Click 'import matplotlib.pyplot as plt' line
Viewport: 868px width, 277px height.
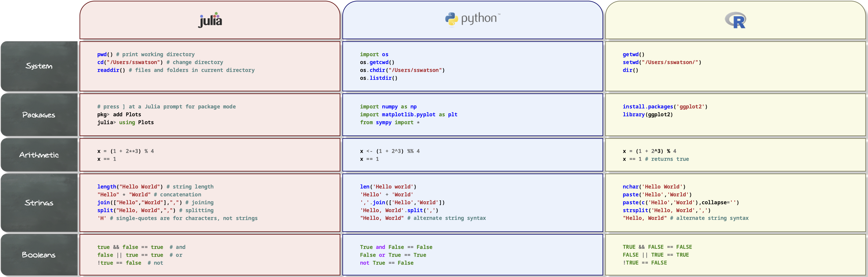[408, 115]
